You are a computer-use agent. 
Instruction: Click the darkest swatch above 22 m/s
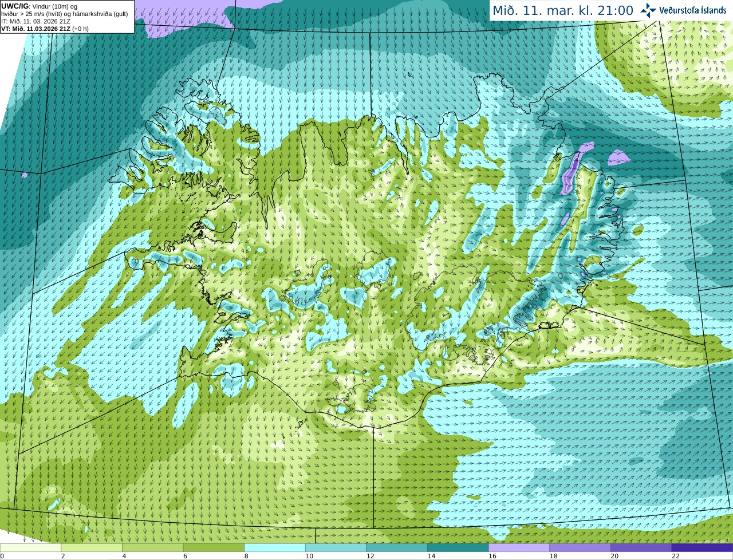point(703,548)
